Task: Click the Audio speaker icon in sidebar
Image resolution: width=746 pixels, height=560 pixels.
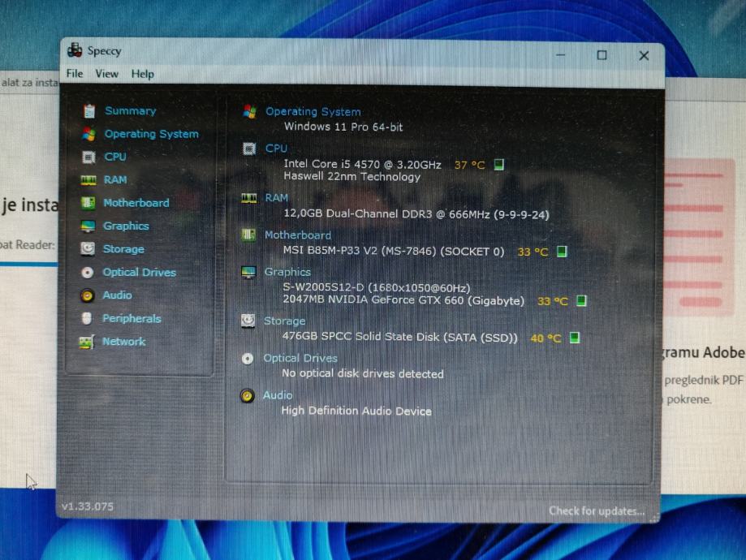Action: 87,295
